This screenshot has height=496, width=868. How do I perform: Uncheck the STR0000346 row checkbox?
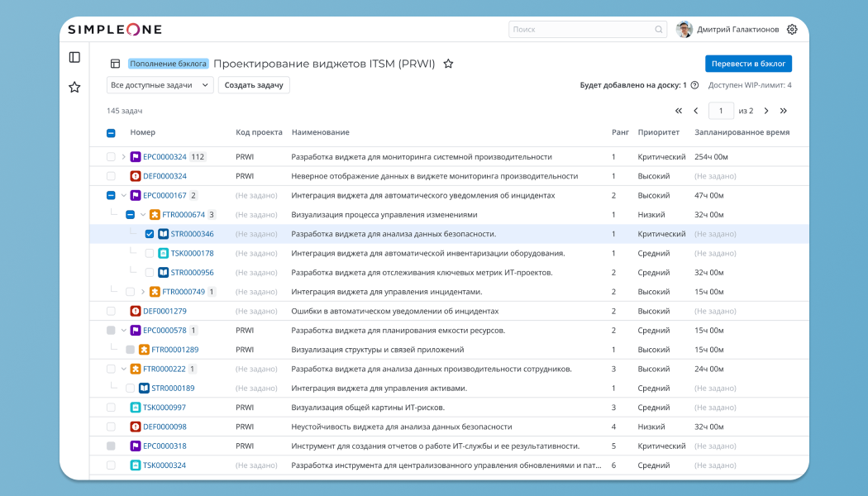pos(150,234)
